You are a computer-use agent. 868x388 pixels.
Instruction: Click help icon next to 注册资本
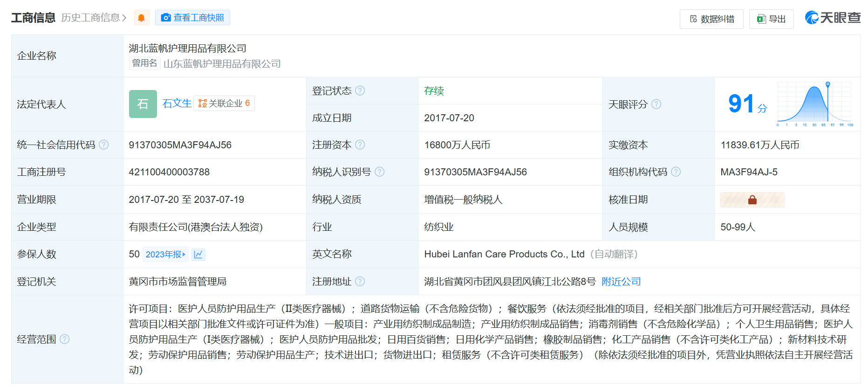[x=360, y=145]
